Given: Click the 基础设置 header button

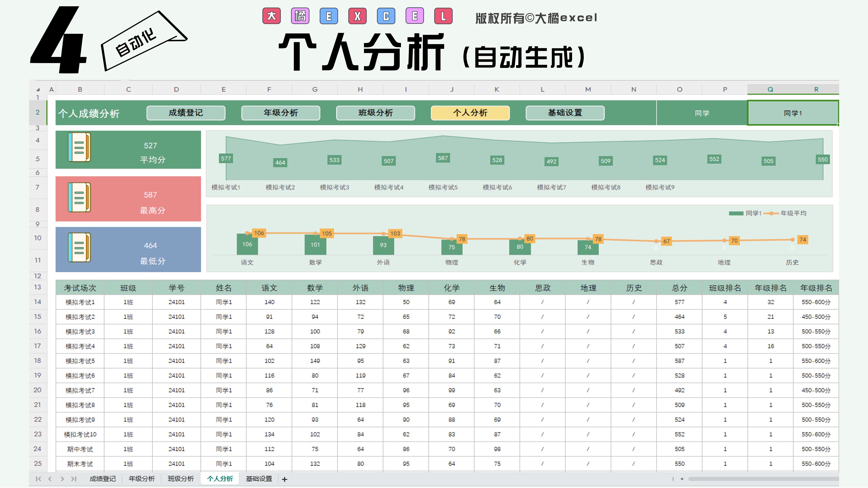Looking at the screenshot, I should (565, 113).
